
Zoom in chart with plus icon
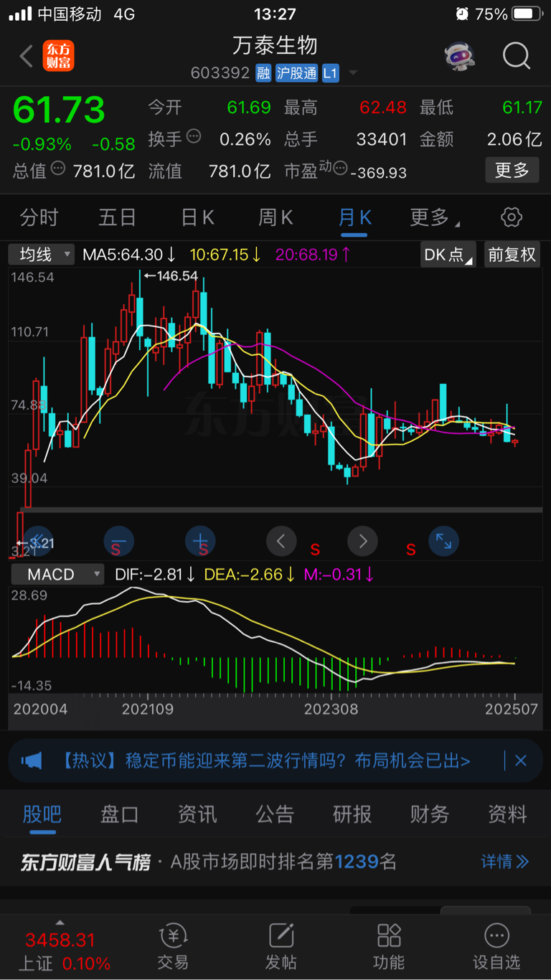[x=200, y=542]
